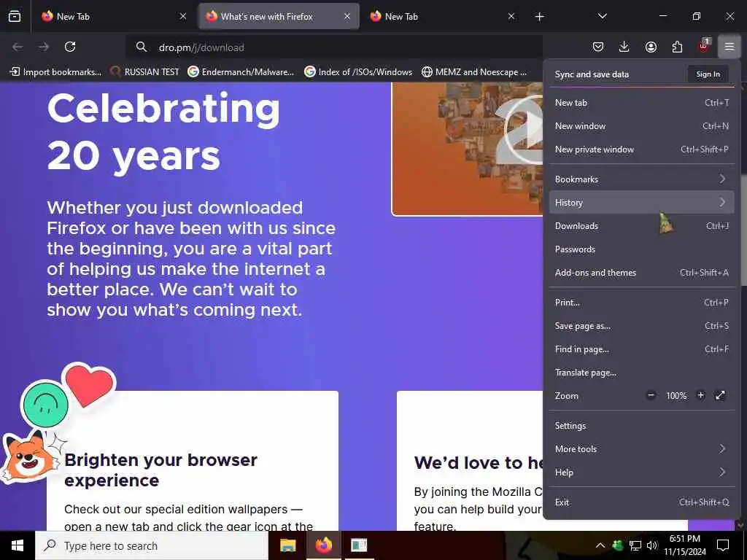Image resolution: width=747 pixels, height=560 pixels.
Task: Switch to What's new with Firefox tab
Action: pos(279,16)
